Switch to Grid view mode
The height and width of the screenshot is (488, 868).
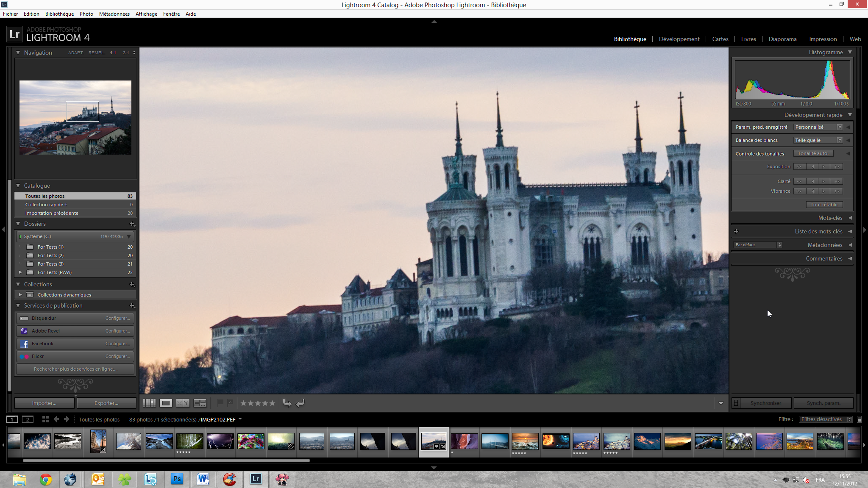[149, 403]
